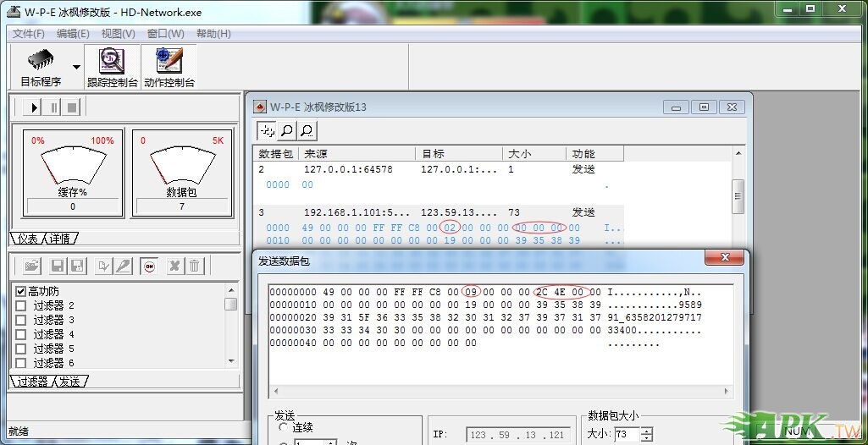Click the second magnifier find-next icon

pos(307,130)
